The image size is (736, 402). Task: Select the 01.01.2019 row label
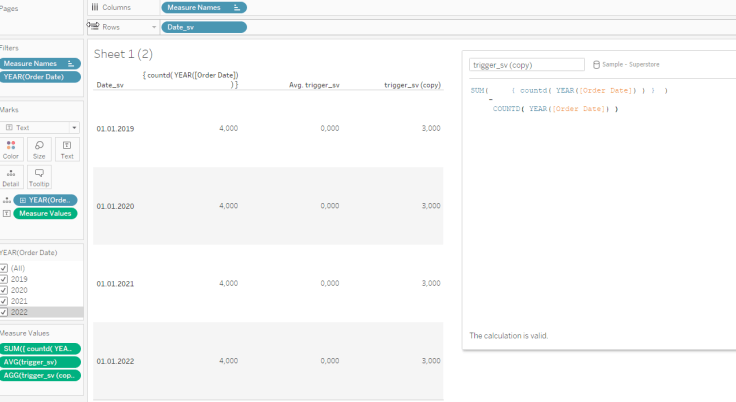pos(115,129)
